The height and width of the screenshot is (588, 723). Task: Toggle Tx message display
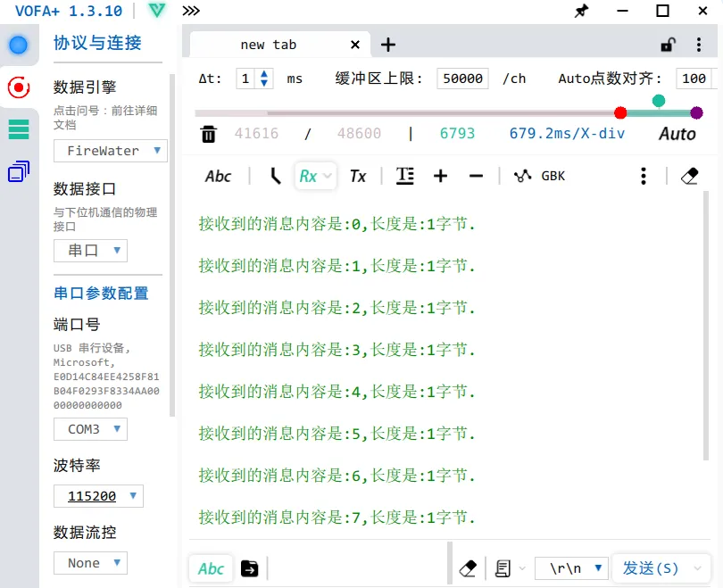pyautogui.click(x=359, y=176)
